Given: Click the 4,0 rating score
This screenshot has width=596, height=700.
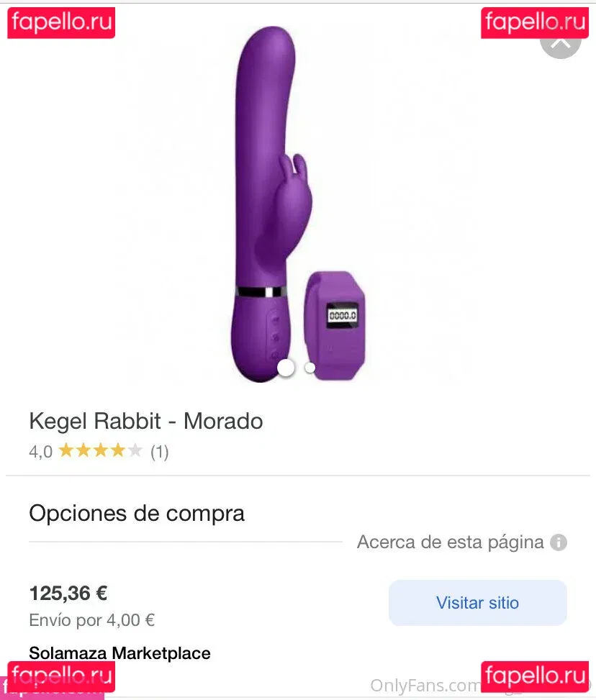Looking at the screenshot, I should tap(40, 452).
